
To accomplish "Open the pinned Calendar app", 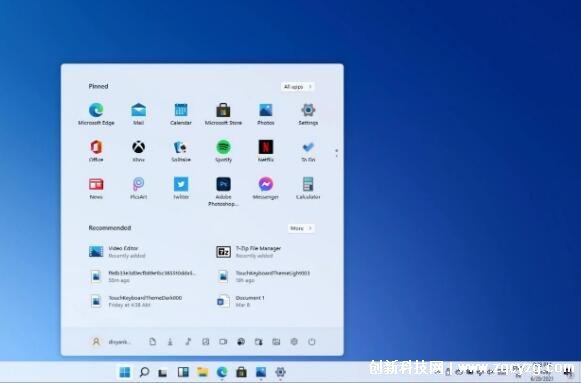I will 181,114.
